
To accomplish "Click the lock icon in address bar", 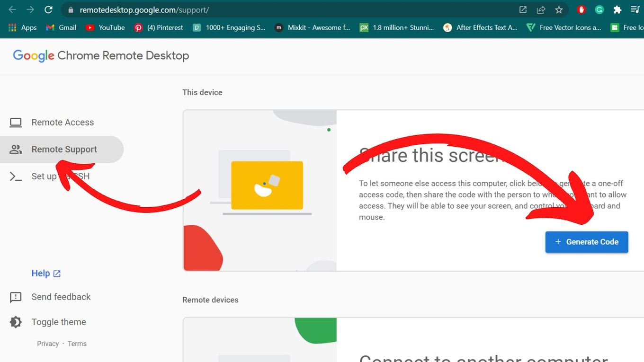I will pos(71,9).
